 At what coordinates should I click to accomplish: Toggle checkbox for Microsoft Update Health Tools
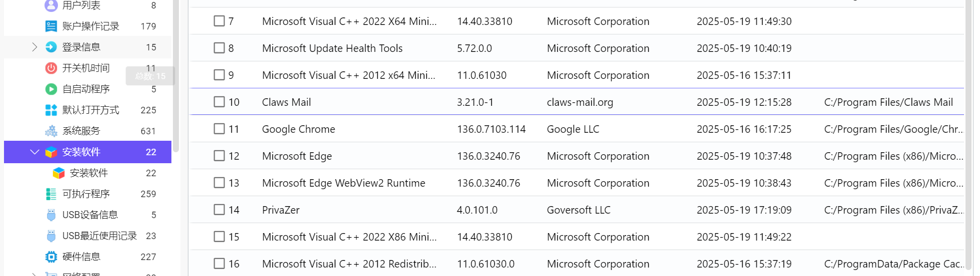[x=219, y=48]
